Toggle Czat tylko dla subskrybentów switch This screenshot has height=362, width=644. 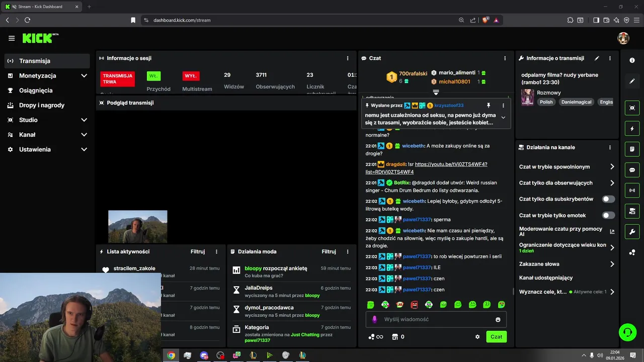point(608,199)
